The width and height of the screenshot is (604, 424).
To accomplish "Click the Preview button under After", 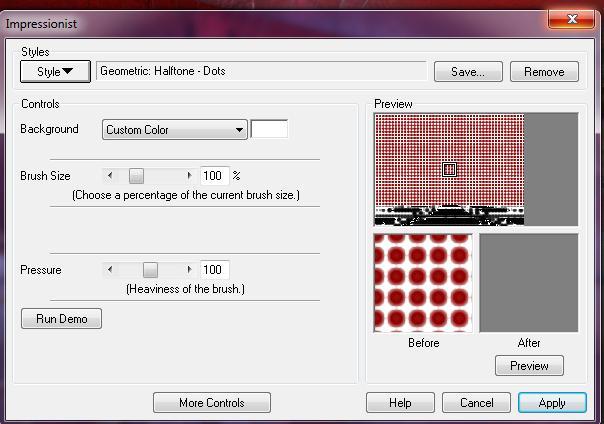I will coord(529,365).
